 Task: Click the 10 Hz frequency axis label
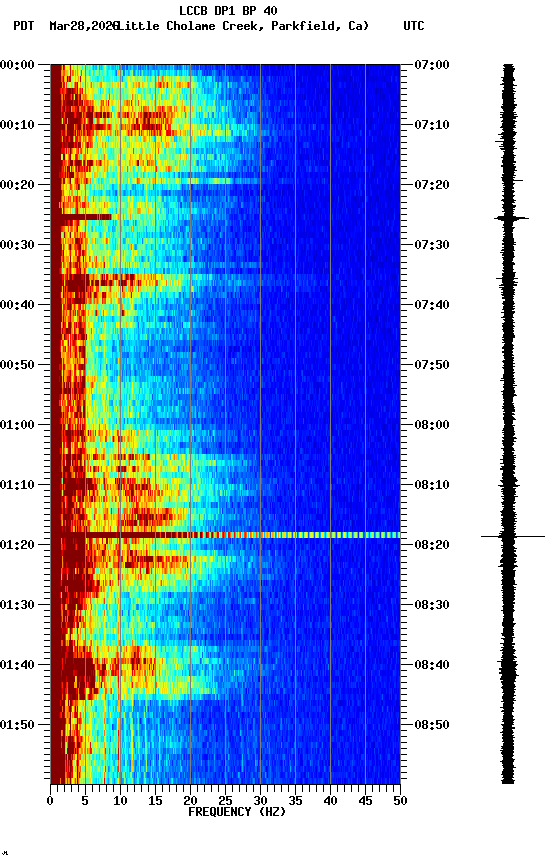(x=120, y=801)
